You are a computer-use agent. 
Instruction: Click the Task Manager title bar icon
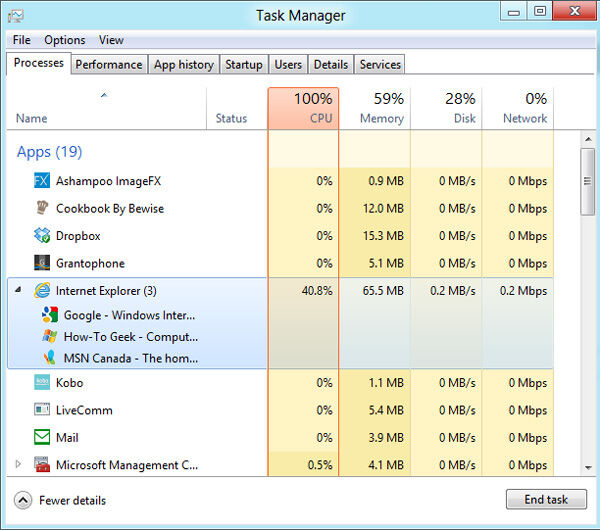coord(16,16)
